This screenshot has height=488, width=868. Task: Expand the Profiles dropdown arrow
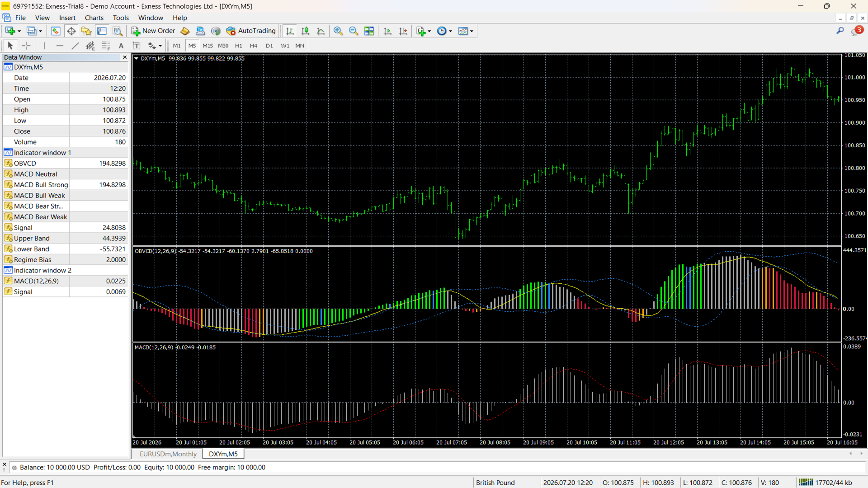tap(40, 32)
